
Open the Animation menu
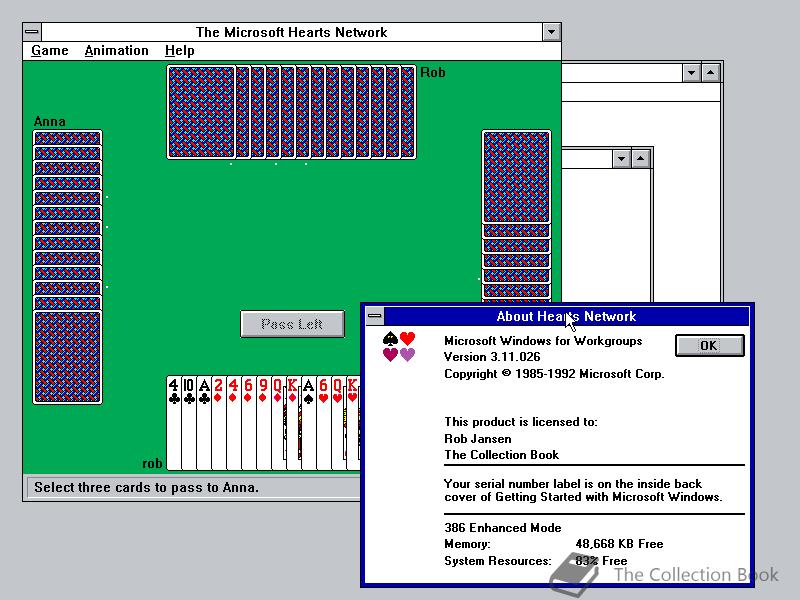coord(116,51)
